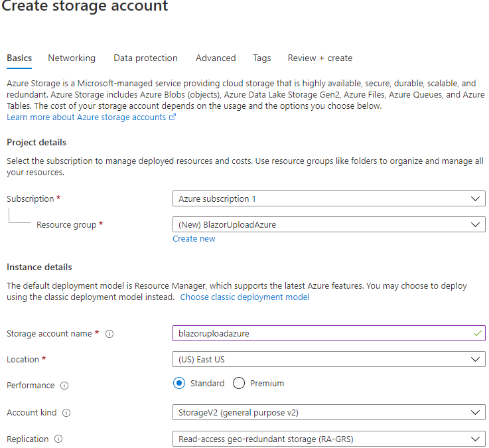This screenshot has width=489, height=448.
Task: Click info icon beside Performance label
Action: [x=64, y=386]
